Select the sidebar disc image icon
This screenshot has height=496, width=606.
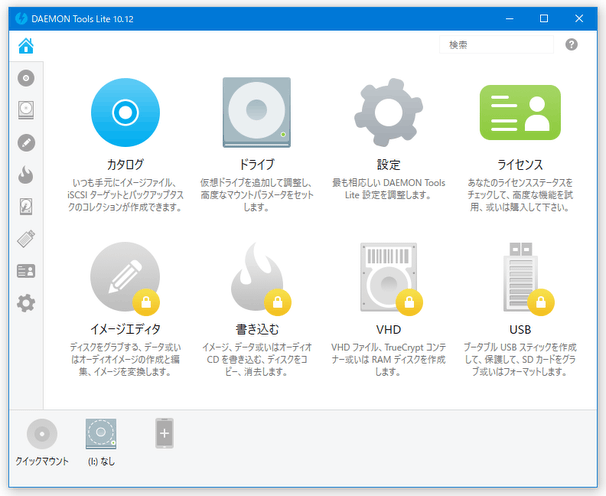26,78
